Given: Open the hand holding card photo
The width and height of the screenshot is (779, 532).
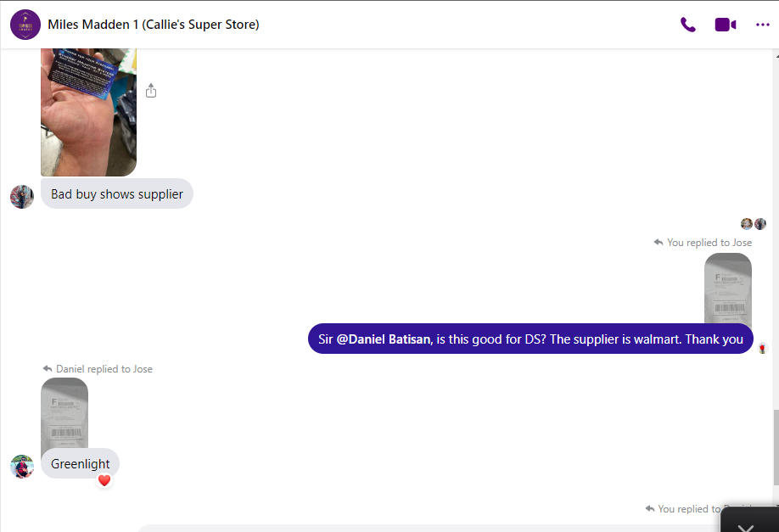Looking at the screenshot, I should (x=88, y=112).
